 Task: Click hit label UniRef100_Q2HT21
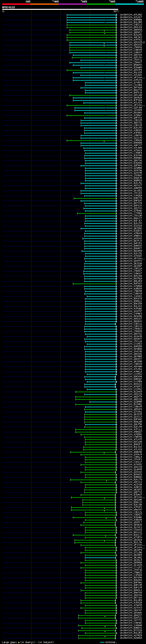(131, 618)
